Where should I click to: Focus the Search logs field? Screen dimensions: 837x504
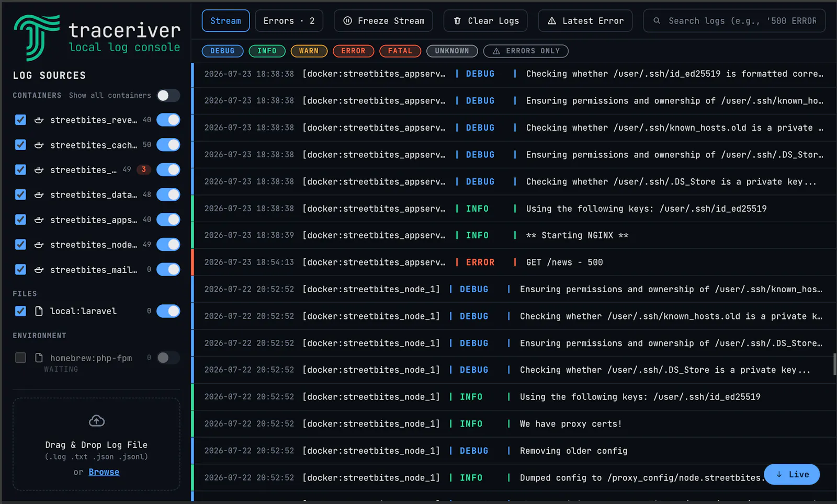[734, 21]
